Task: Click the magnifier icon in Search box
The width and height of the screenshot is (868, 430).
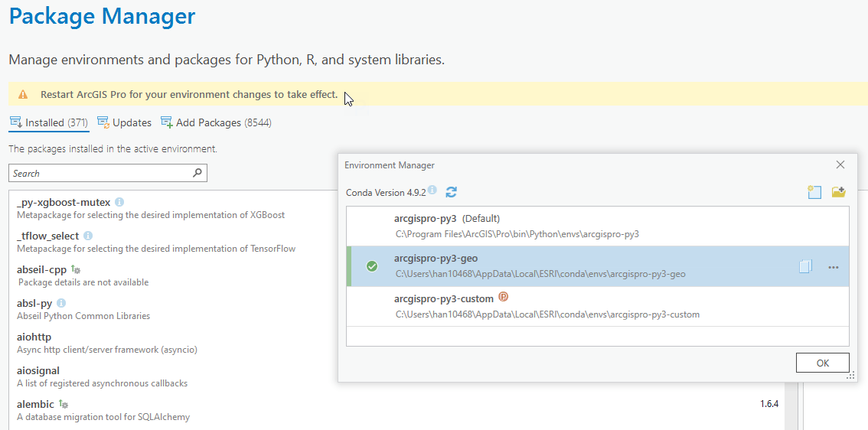Action: click(x=197, y=173)
